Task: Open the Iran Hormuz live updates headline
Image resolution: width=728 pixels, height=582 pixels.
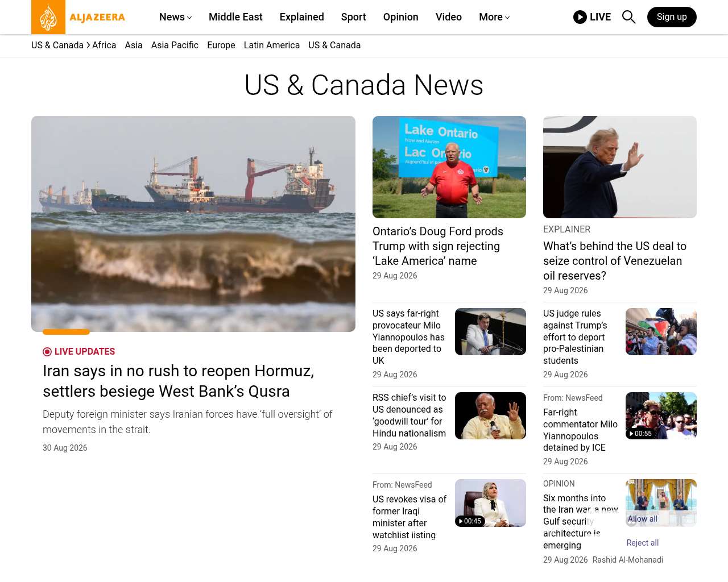Action: coord(179,381)
